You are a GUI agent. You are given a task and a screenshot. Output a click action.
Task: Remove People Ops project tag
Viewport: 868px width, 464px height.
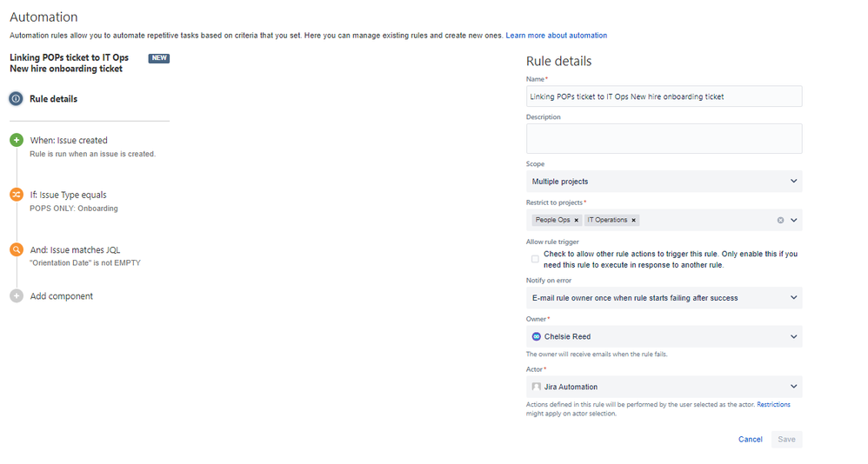[x=577, y=220]
